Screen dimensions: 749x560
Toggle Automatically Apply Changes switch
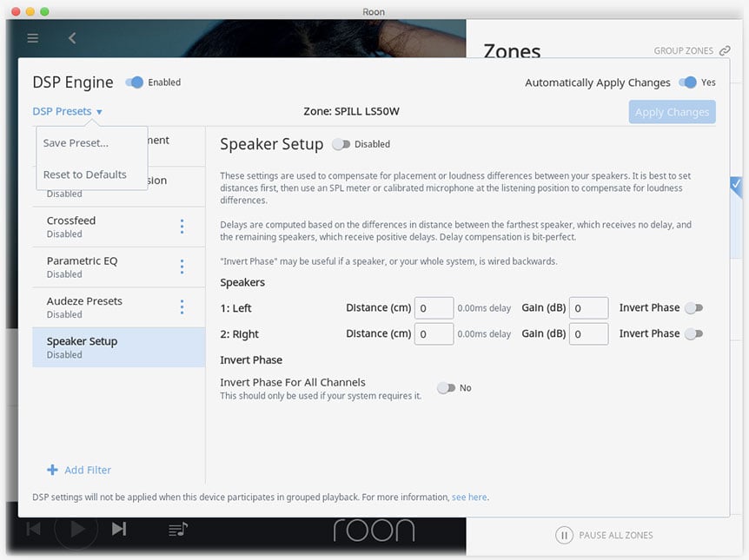tap(687, 82)
